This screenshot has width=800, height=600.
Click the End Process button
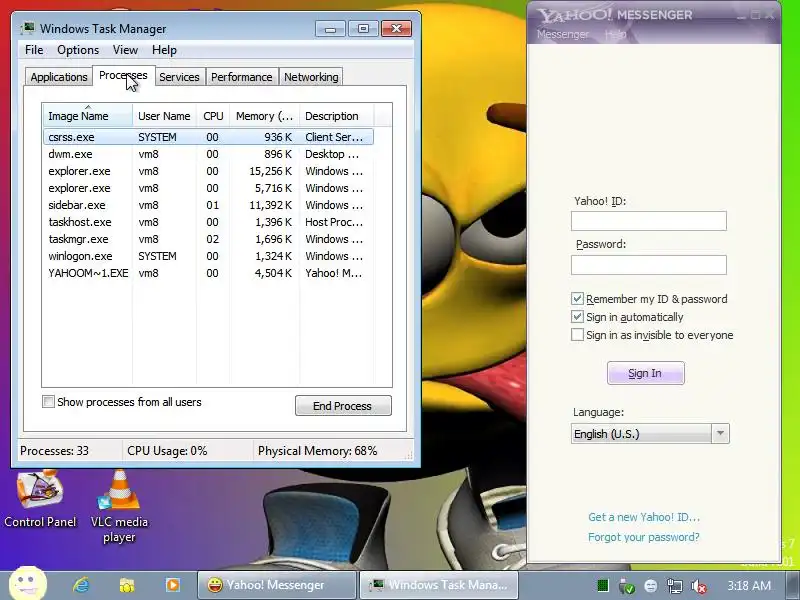coord(343,406)
